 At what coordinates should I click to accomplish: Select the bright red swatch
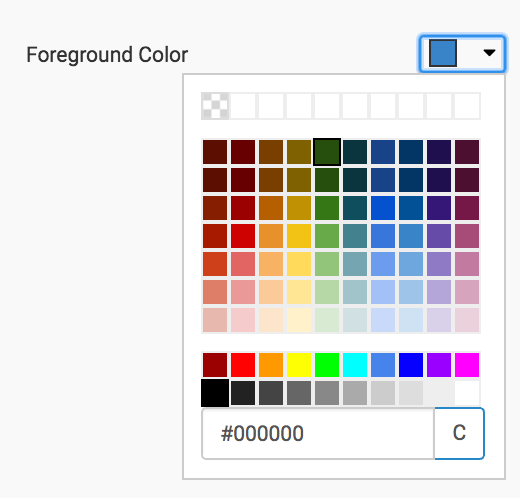click(x=243, y=365)
